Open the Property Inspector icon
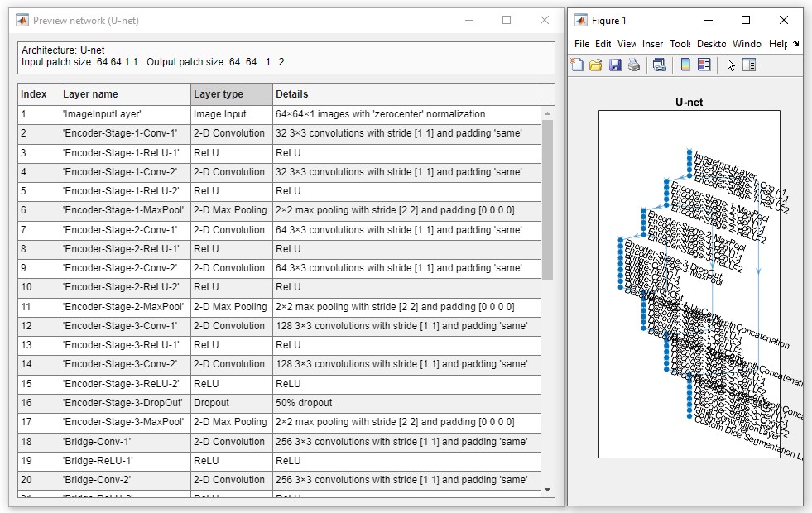 click(x=749, y=65)
